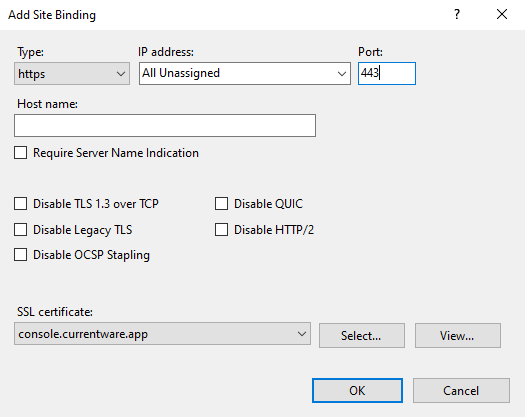Screen dimensions: 525x417
Task: Click the All Unassigned text in IP address
Action: (x=181, y=73)
